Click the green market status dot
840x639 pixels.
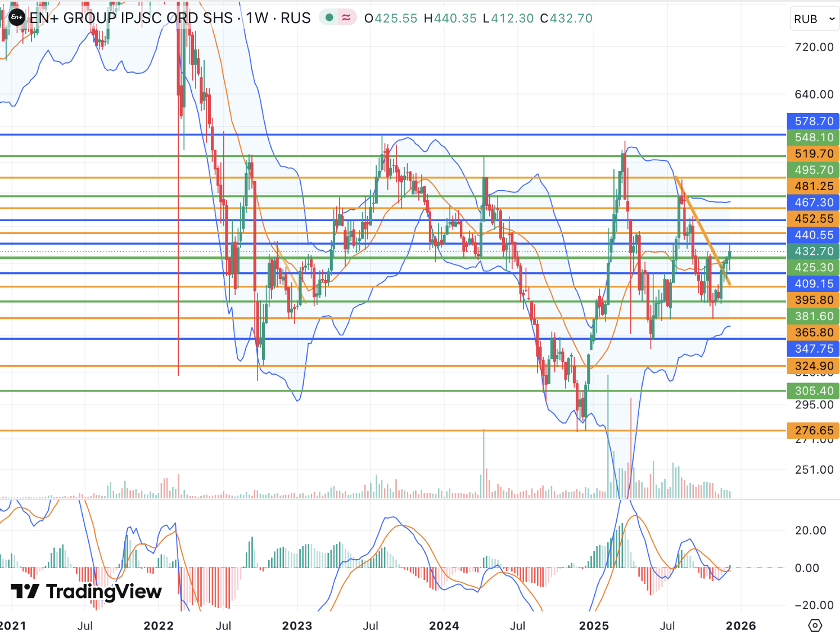(329, 18)
